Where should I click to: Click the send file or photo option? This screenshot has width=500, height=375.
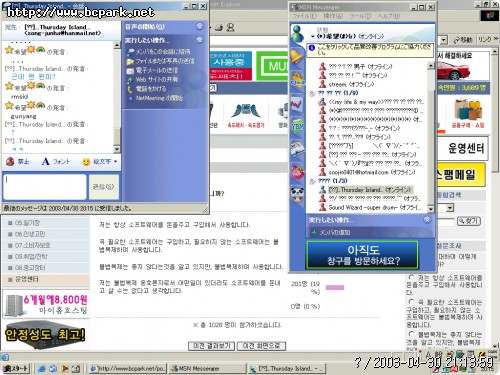click(161, 61)
